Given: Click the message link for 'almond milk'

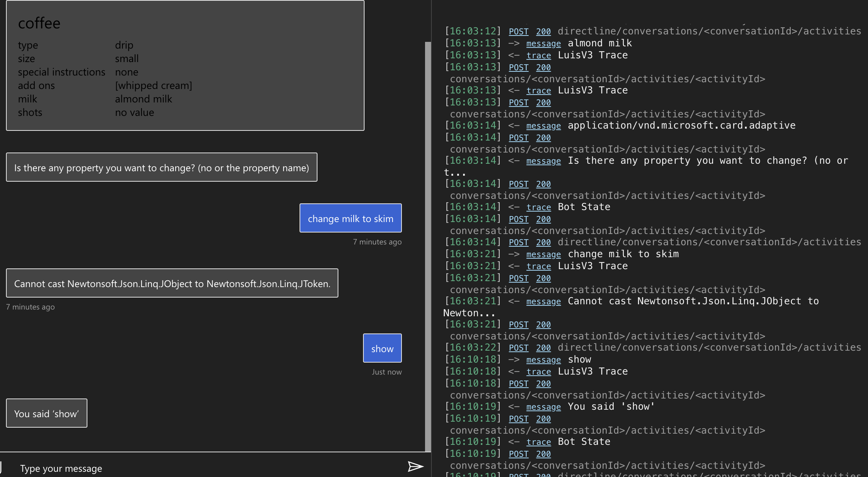Looking at the screenshot, I should (x=543, y=43).
